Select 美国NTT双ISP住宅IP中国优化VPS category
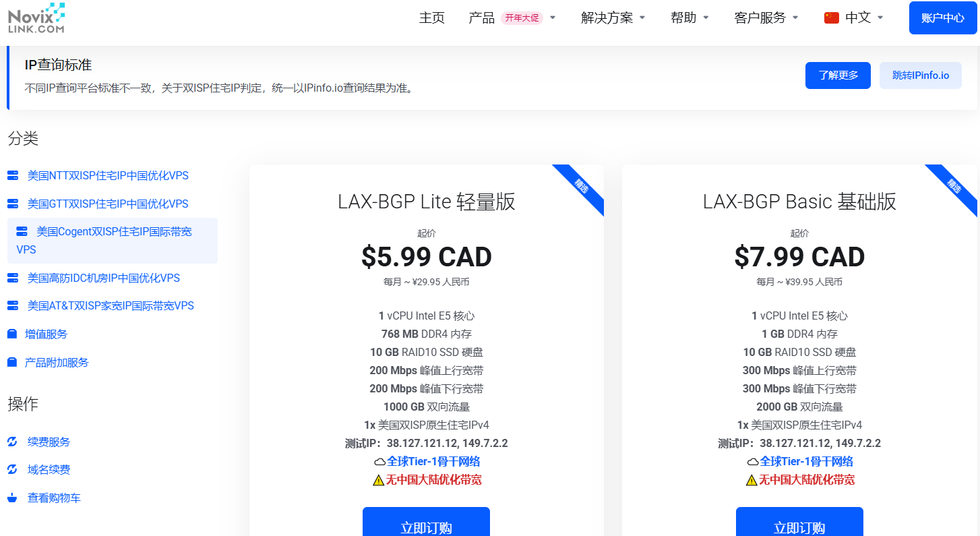 (108, 176)
